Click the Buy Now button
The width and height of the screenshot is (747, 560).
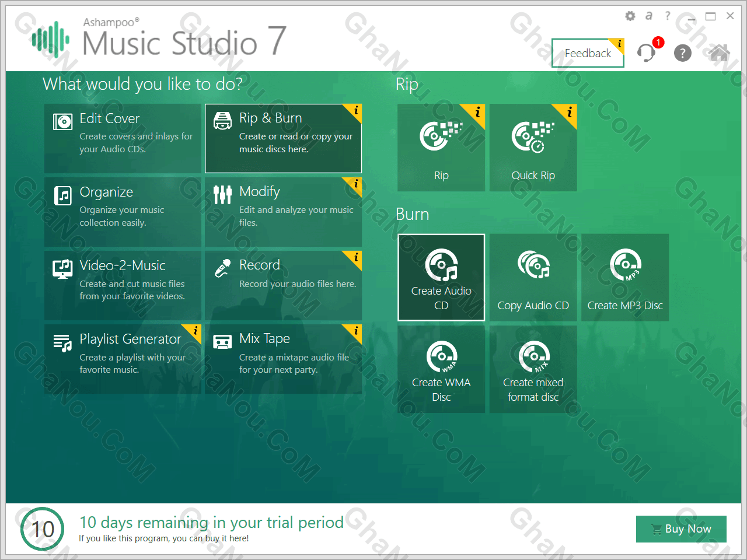(x=681, y=529)
